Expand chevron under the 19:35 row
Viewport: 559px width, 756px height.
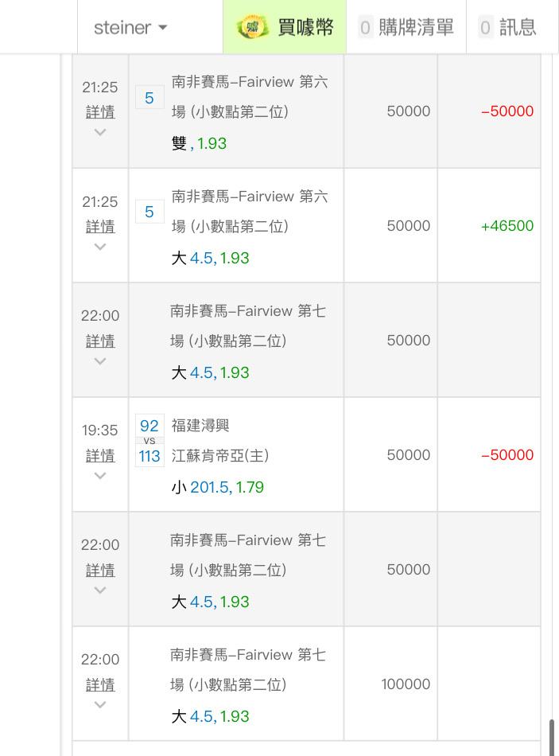point(99,475)
